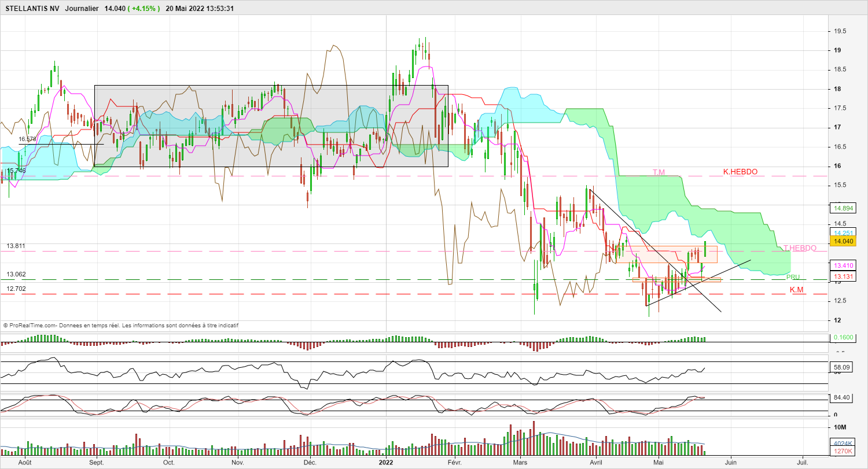Click the 14.040 price in the header

[x=115, y=9]
